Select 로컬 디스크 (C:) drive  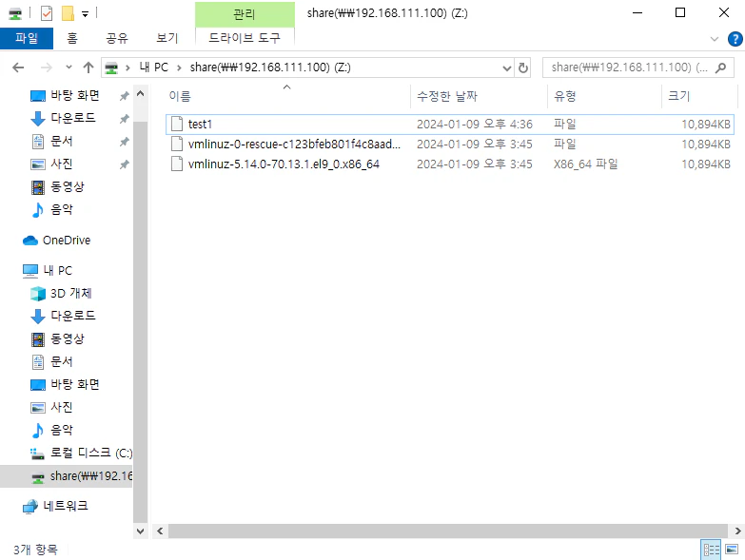pos(81,453)
